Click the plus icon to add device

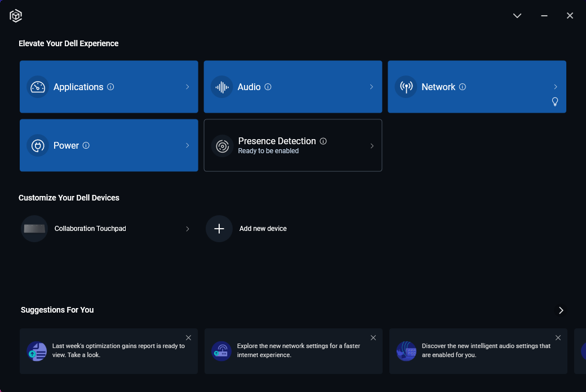tap(219, 229)
